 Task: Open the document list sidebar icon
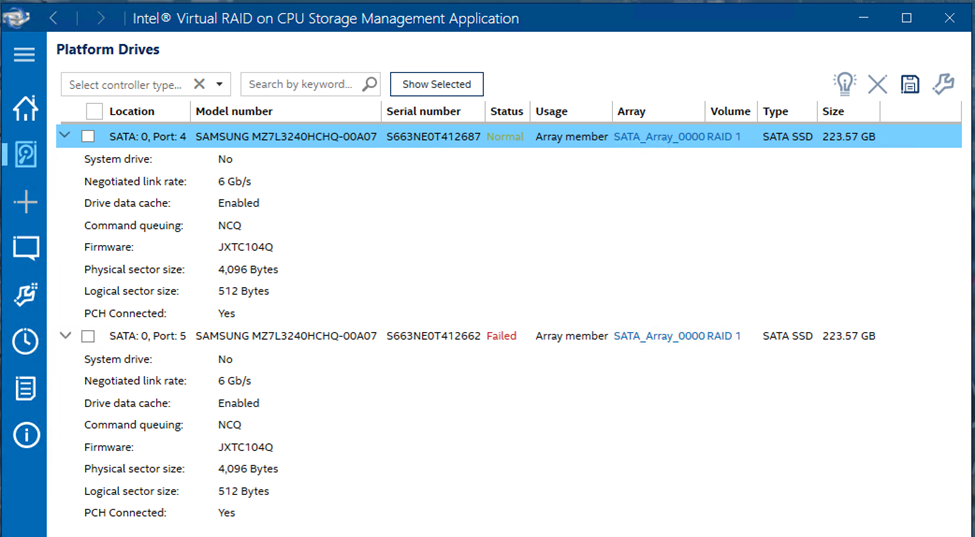tap(25, 388)
